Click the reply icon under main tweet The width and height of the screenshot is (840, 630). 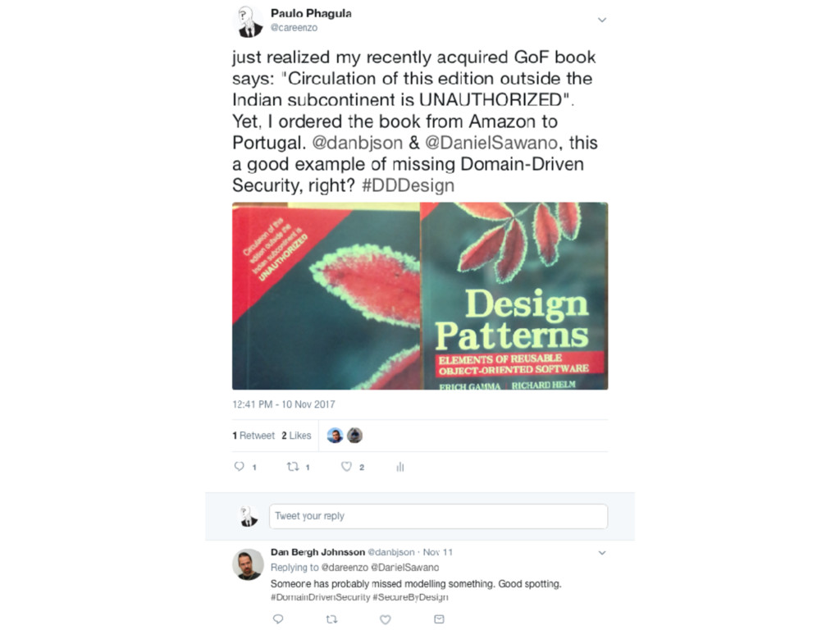click(x=239, y=466)
